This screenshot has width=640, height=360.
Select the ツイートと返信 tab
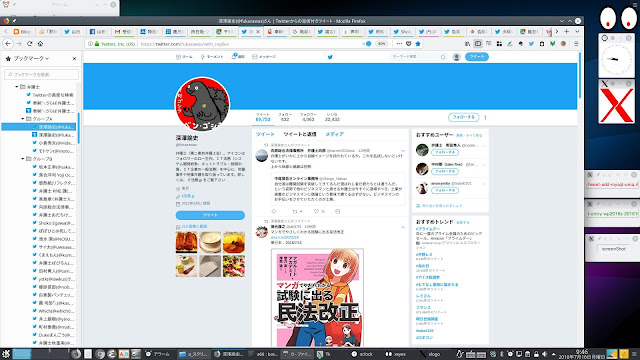click(300, 134)
